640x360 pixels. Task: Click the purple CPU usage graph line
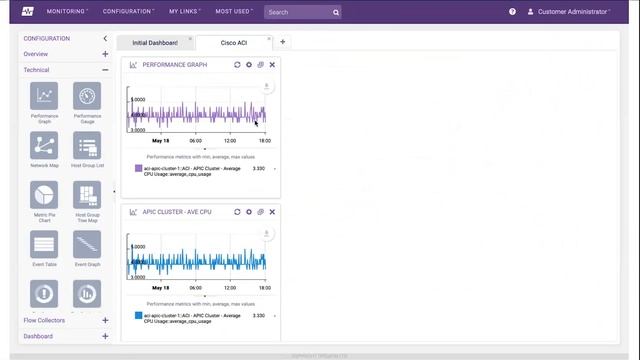click(197, 114)
